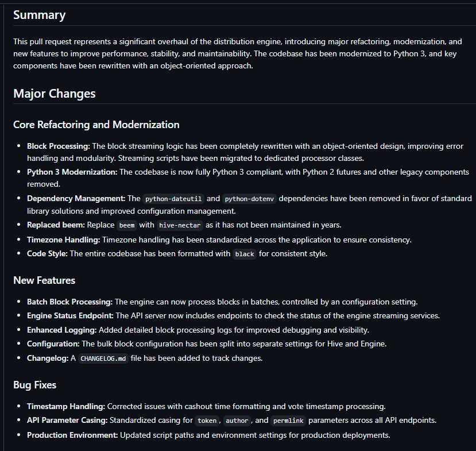
Task: Click the Bug Fixes heading
Action: [x=34, y=385]
